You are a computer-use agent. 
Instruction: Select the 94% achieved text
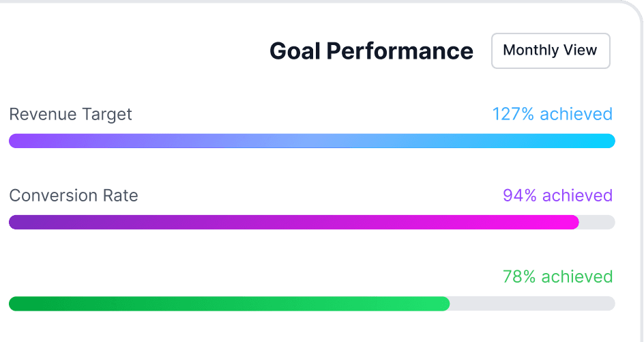point(557,196)
